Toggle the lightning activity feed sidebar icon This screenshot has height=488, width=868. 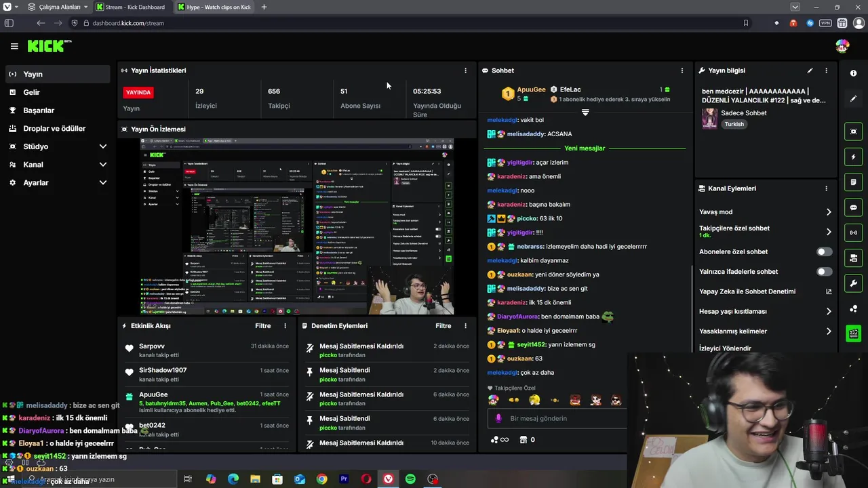pyautogui.click(x=853, y=157)
